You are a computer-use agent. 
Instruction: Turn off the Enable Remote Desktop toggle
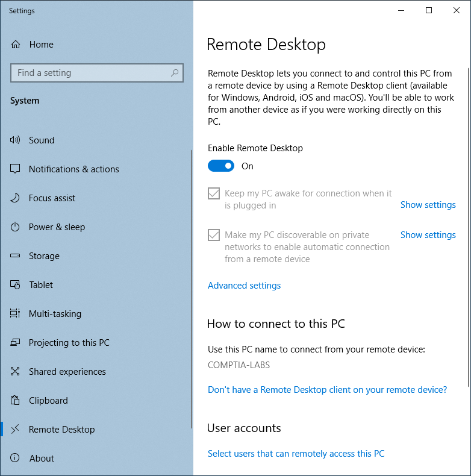point(221,166)
